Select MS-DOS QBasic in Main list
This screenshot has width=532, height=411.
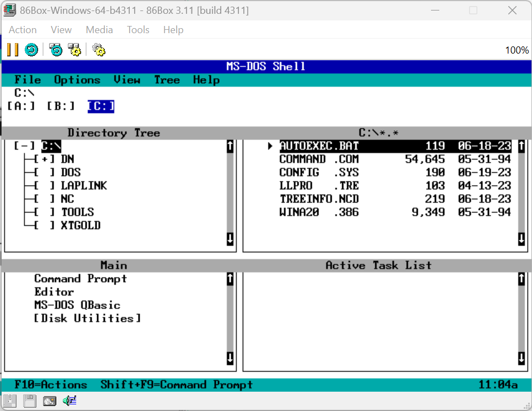click(x=77, y=305)
